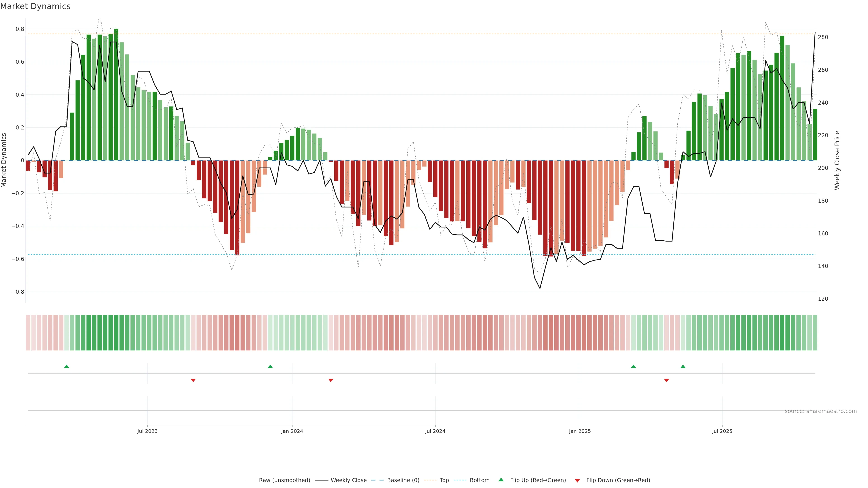Hide the Bottom threshold line via its legend entry
The image size is (868, 488).
[x=479, y=480]
